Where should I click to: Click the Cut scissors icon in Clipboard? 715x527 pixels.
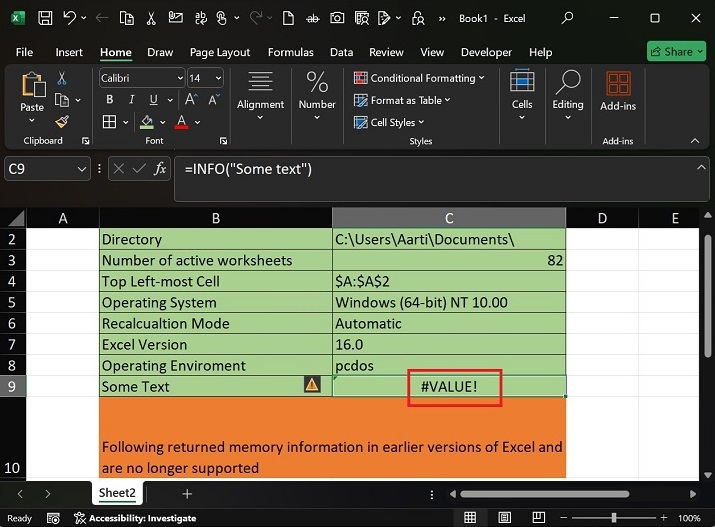pos(62,79)
